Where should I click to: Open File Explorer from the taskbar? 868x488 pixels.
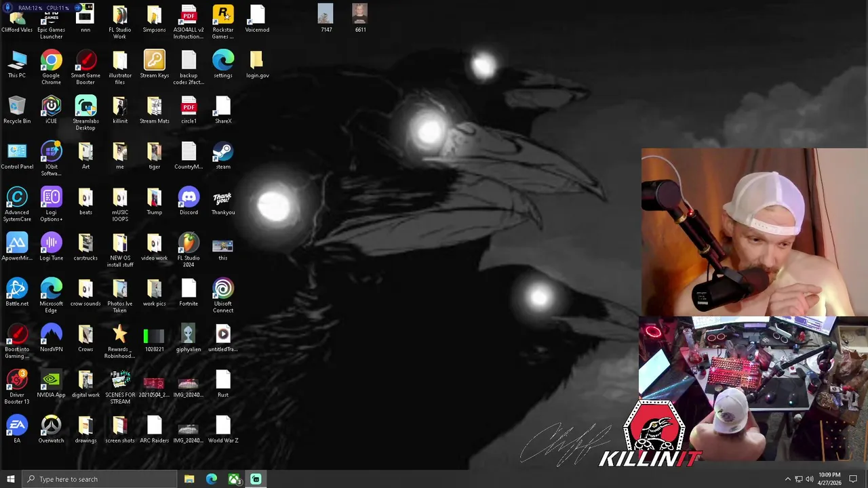tap(189, 479)
